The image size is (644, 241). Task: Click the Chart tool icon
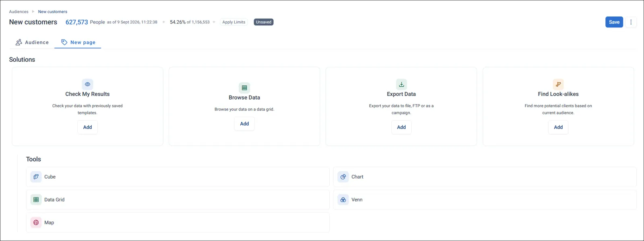pos(343,177)
